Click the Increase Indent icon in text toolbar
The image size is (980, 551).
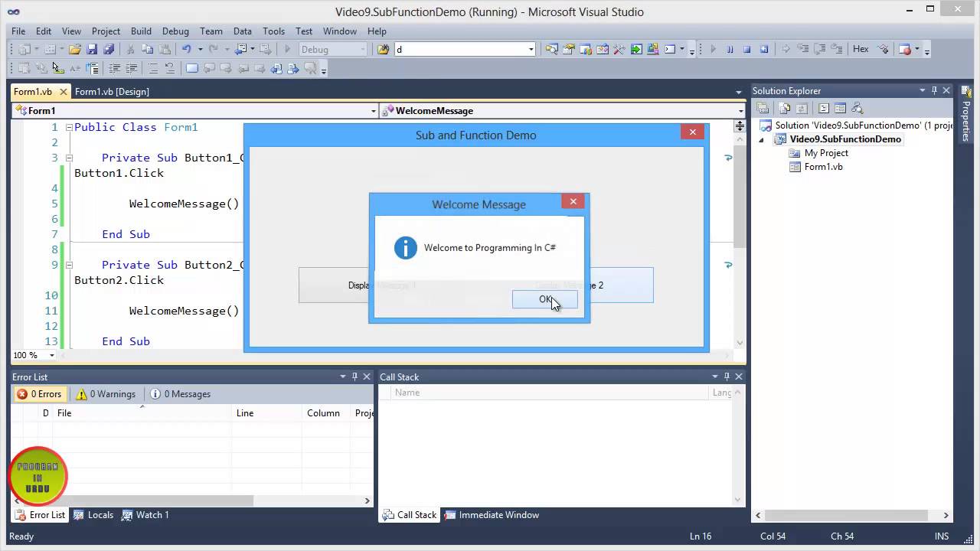point(131,68)
